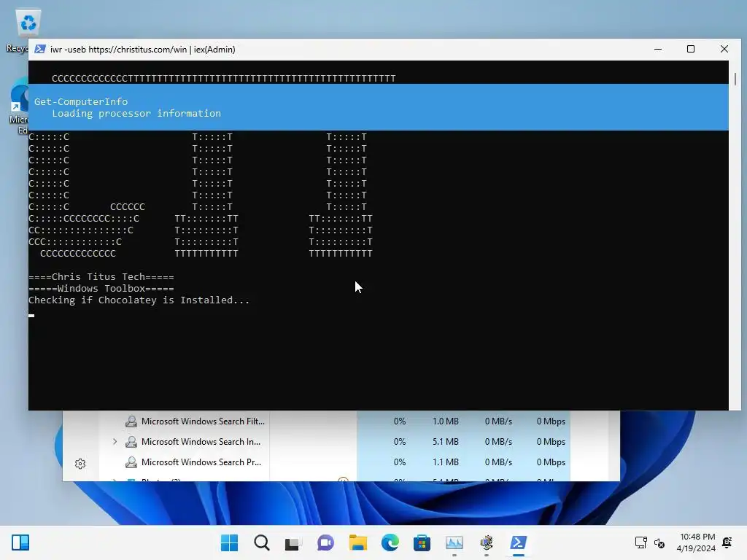
Task: Launch the Chat app from taskbar
Action: 326,542
